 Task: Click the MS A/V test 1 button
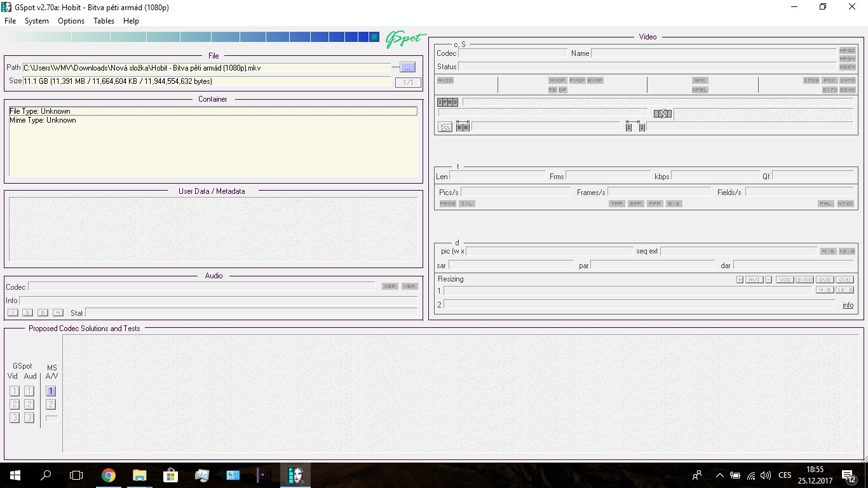[51, 391]
